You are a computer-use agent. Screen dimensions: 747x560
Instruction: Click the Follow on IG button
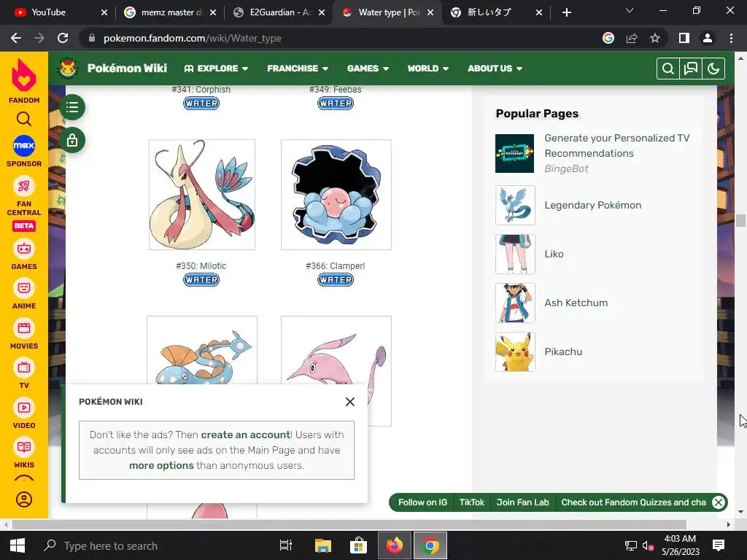click(422, 502)
